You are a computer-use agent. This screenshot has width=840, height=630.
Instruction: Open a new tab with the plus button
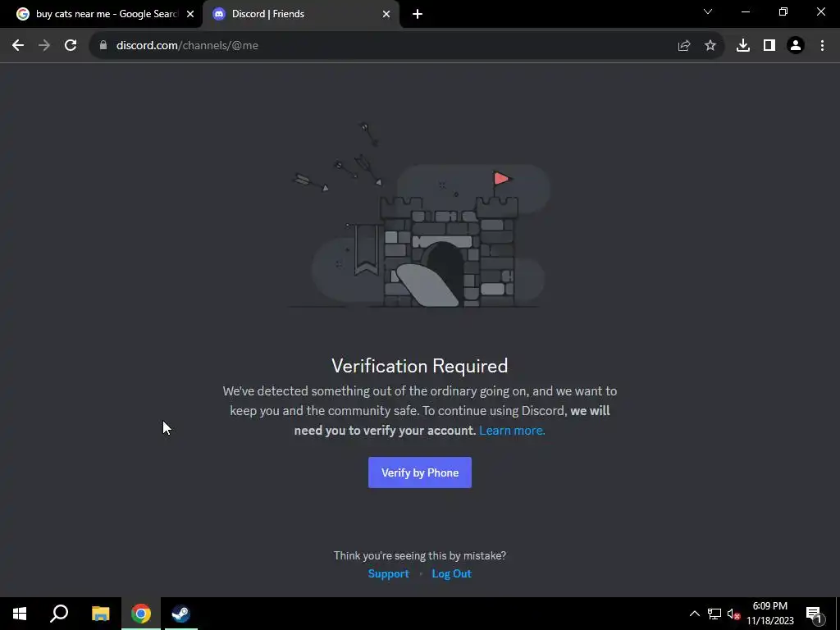pyautogui.click(x=418, y=14)
